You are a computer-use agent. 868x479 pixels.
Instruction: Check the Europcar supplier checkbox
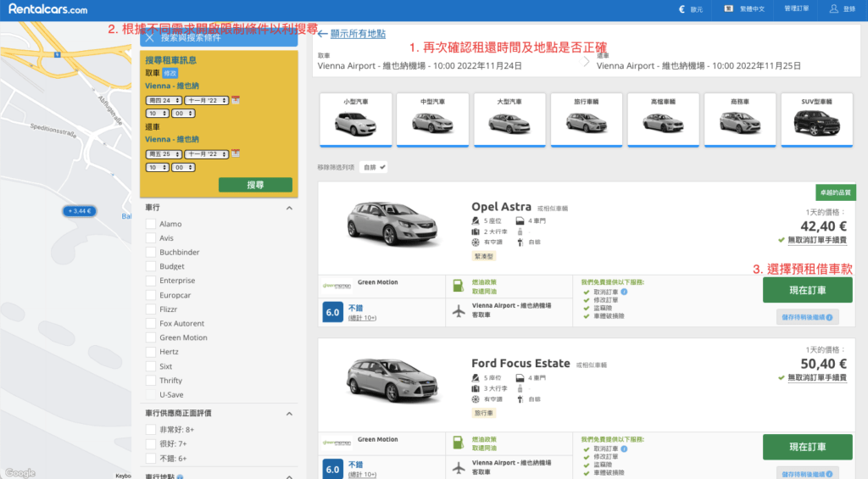(x=151, y=295)
